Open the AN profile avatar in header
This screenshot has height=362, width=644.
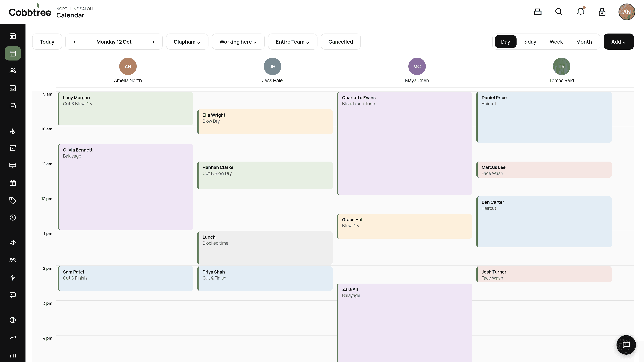click(627, 12)
